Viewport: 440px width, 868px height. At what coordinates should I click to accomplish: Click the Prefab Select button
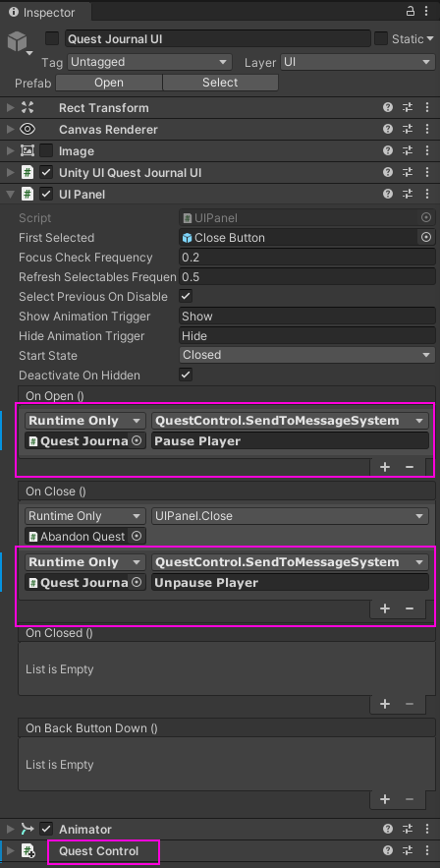click(220, 83)
